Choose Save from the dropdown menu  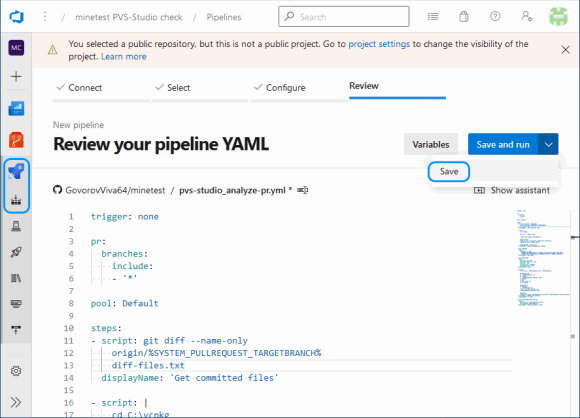[449, 172]
